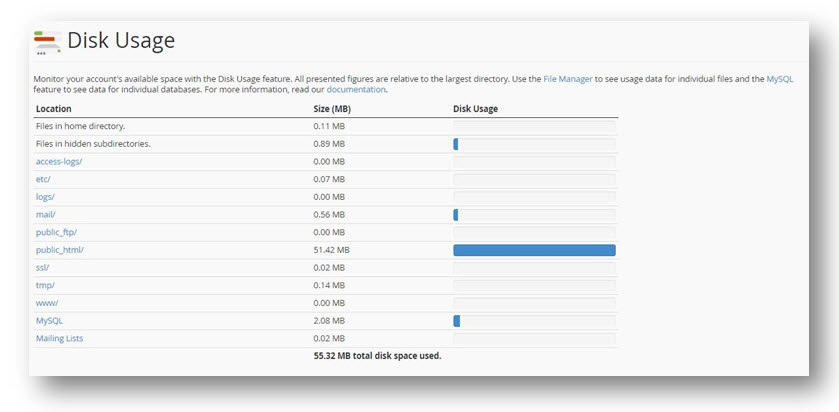Screen dimensions: 839x412
Task: Select the 51.42 MB size value
Action: point(331,250)
